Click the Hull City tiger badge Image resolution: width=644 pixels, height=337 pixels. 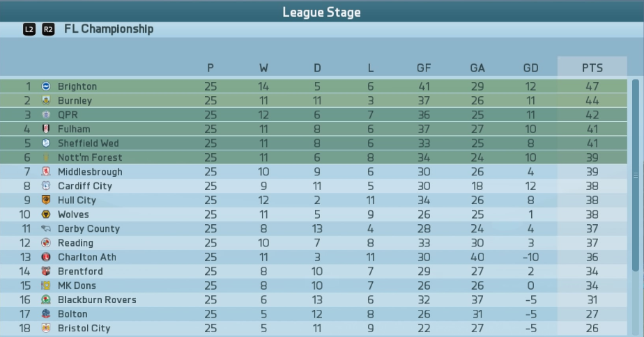tap(46, 200)
